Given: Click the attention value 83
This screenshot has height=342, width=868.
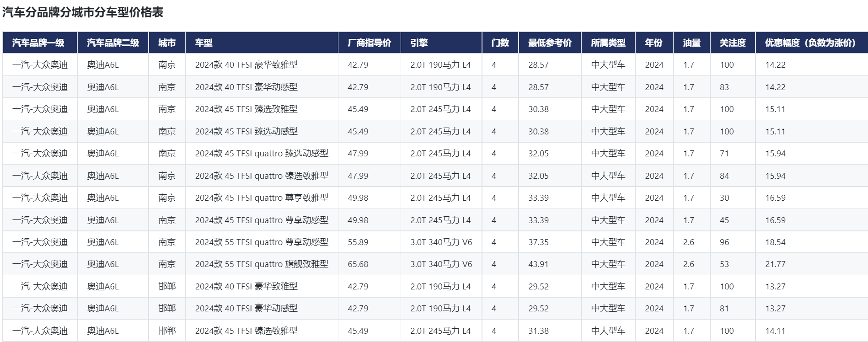Looking at the screenshot, I should tap(724, 87).
